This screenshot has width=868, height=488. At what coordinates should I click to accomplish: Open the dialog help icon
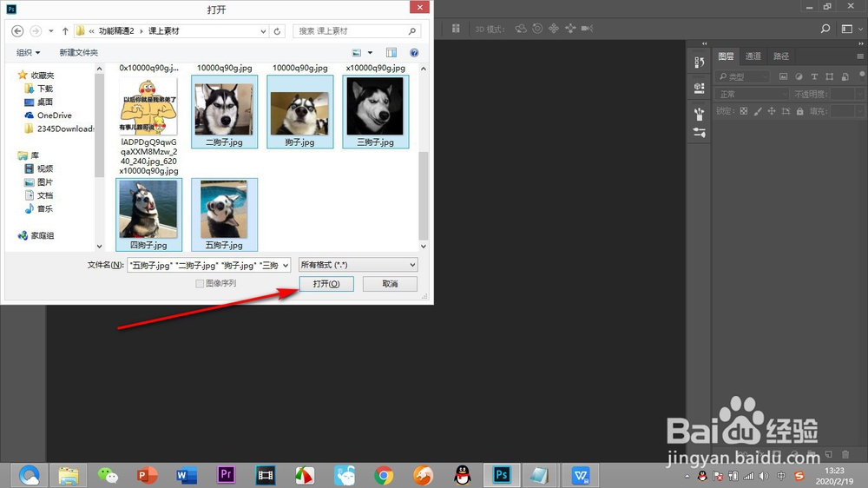(414, 53)
